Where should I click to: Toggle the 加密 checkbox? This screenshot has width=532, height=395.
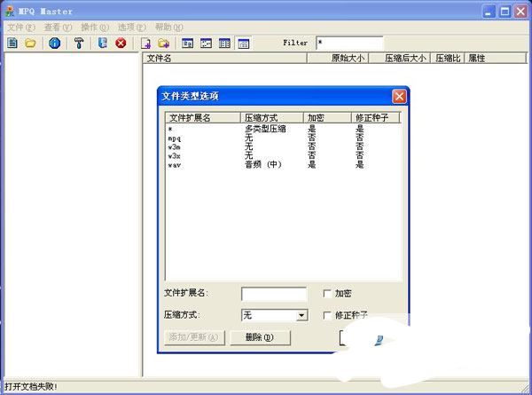point(327,294)
